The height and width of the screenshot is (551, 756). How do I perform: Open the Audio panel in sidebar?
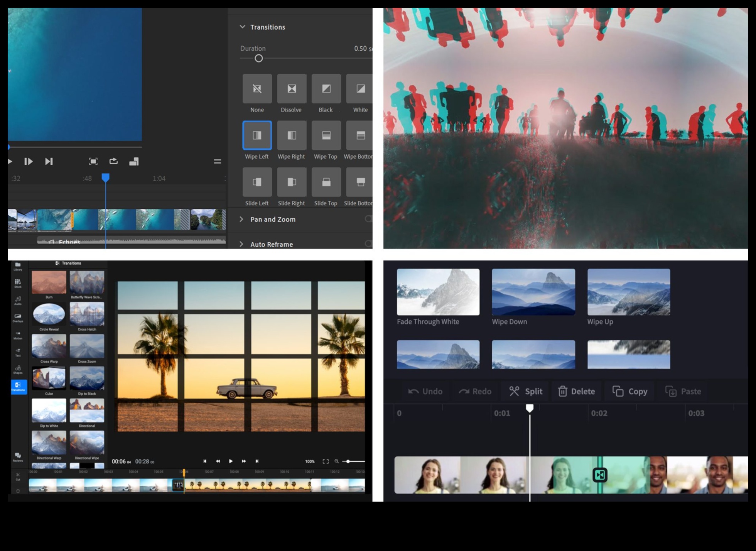[18, 300]
